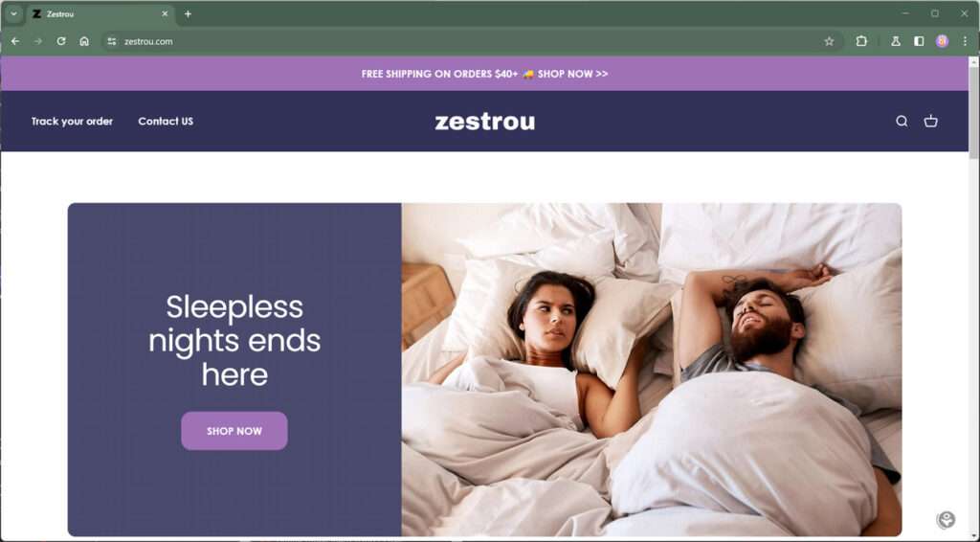The width and height of the screenshot is (980, 542).
Task: Expand the tab search dropdown arrow
Action: point(13,13)
